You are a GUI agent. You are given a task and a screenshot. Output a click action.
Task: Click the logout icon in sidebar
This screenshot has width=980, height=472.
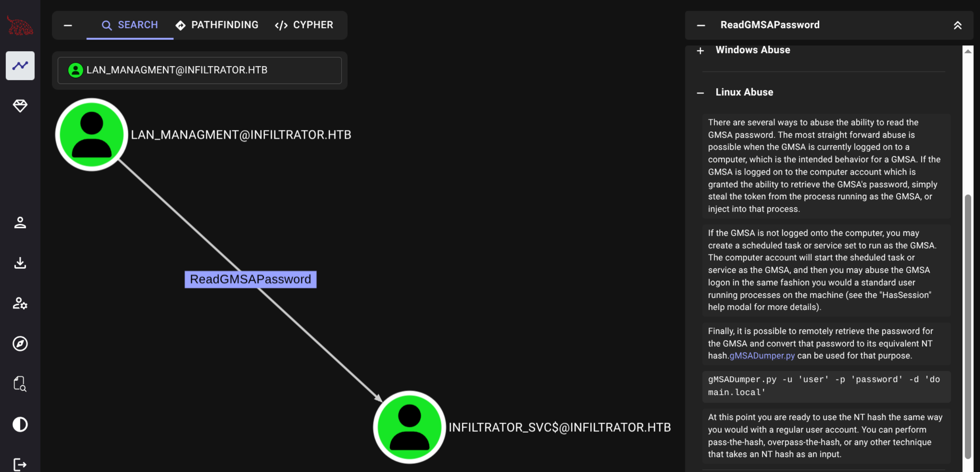coord(20,464)
